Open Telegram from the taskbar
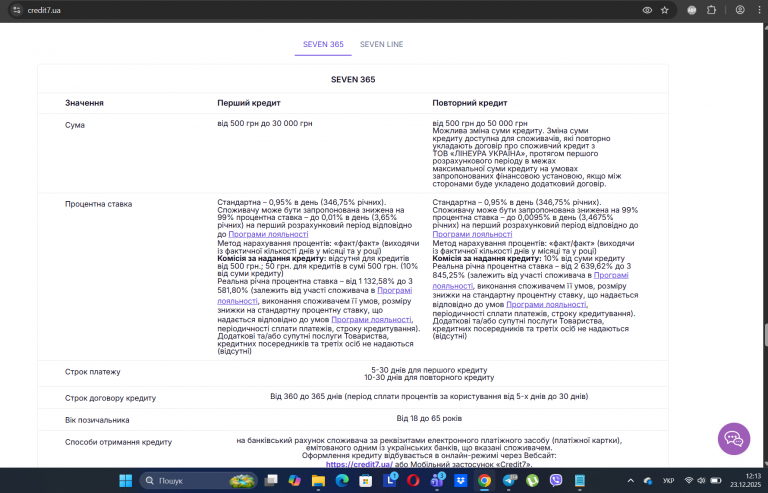The height and width of the screenshot is (493, 768). pos(509,481)
